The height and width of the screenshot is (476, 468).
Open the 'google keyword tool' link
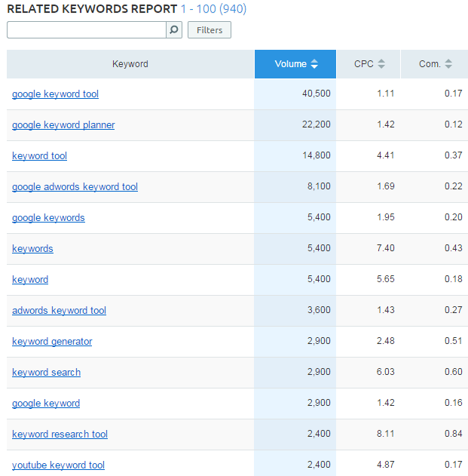coord(55,94)
